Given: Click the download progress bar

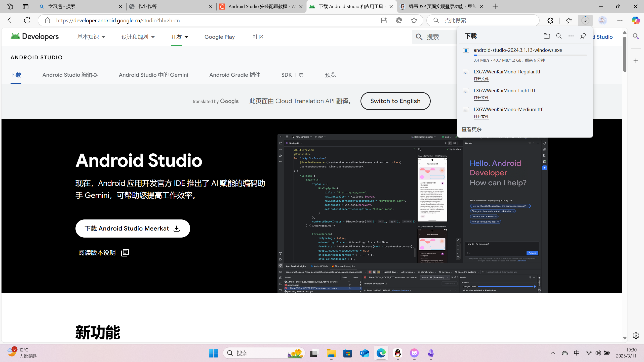Looking at the screenshot, I should click(530, 55).
